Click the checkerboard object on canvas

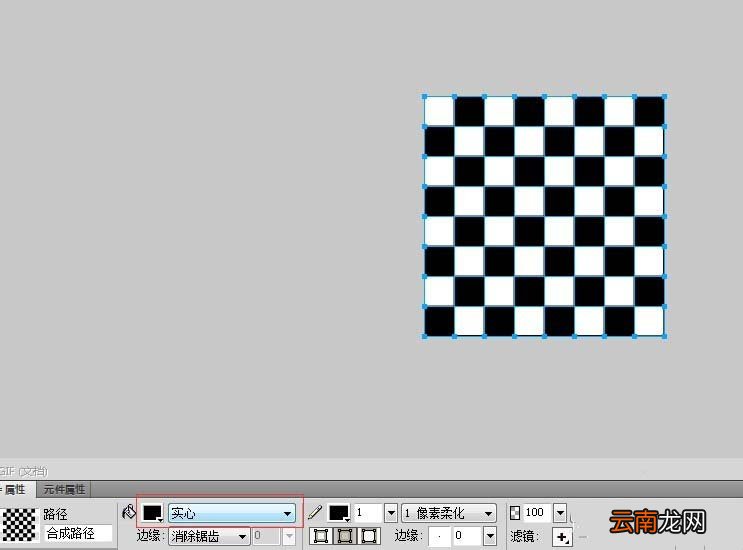tap(544, 216)
